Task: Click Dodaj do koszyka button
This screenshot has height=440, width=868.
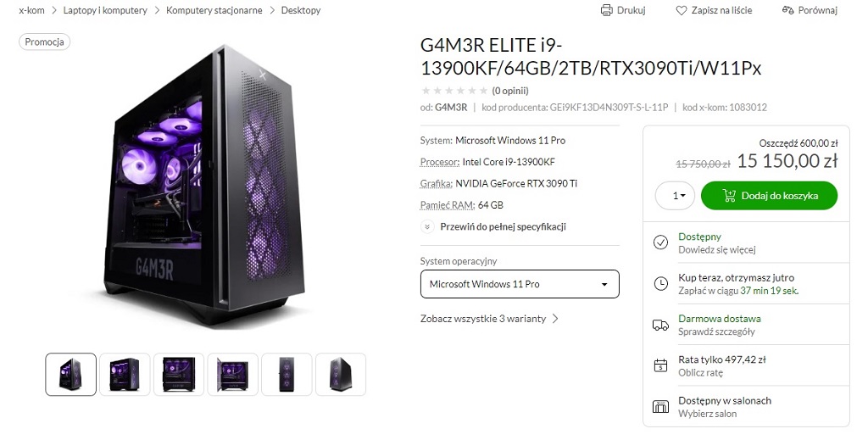Action: tap(769, 195)
